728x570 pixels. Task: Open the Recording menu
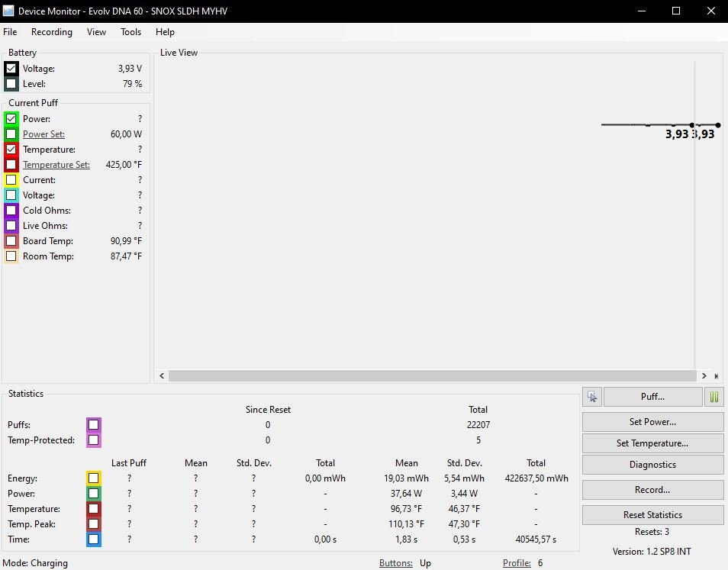[52, 32]
